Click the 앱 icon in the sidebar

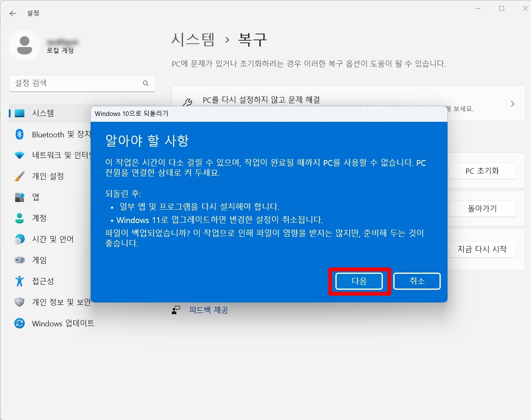click(20, 197)
